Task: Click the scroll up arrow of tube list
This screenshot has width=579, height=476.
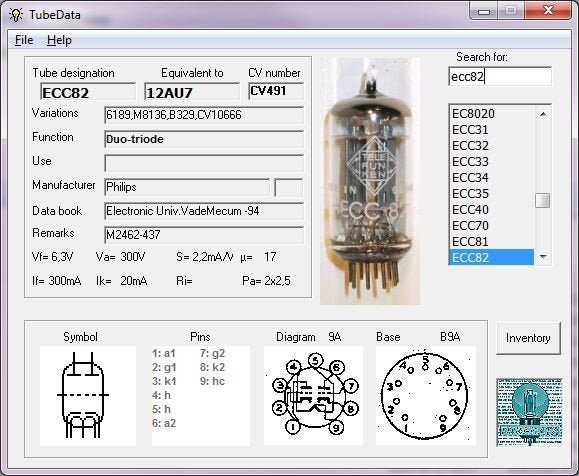Action: point(543,114)
